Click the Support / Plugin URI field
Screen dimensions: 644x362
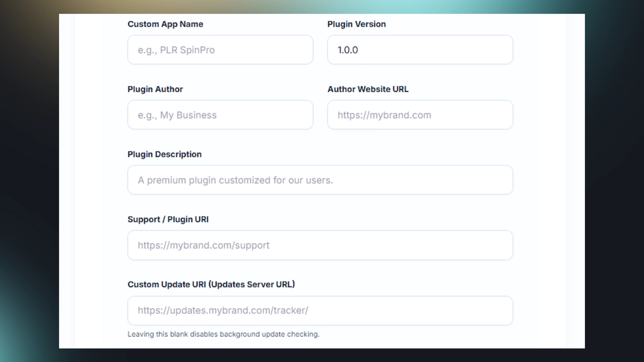320,245
